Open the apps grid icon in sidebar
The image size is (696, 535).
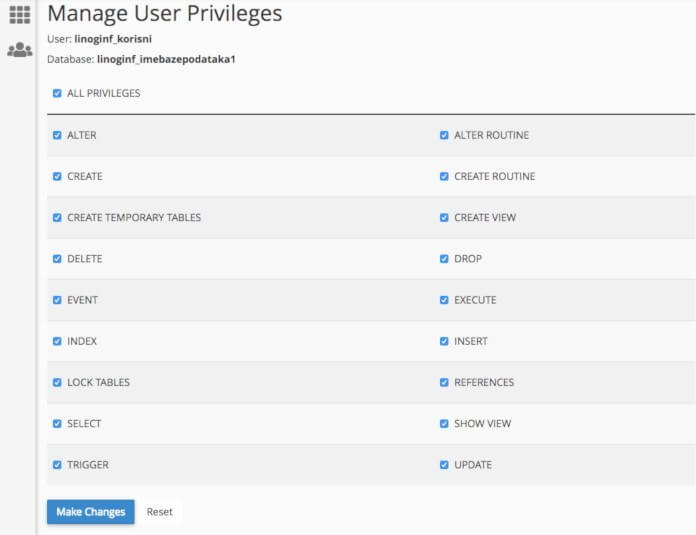tap(19, 15)
